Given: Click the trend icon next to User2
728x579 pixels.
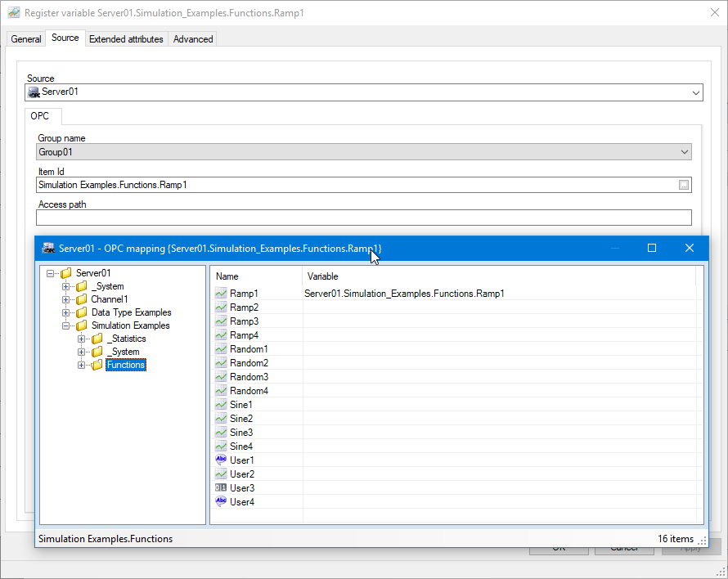Looking at the screenshot, I should (x=221, y=474).
